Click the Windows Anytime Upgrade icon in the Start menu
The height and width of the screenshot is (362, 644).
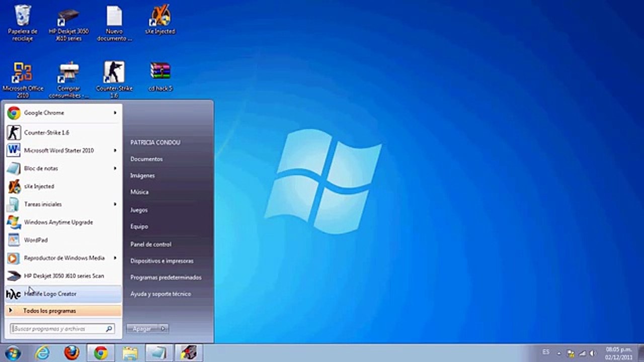14,222
